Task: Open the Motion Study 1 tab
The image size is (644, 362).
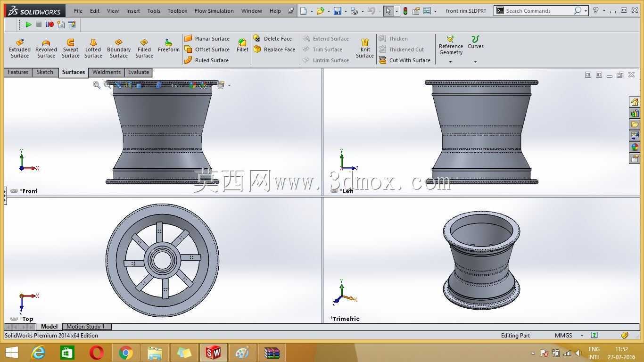Action: pyautogui.click(x=86, y=327)
